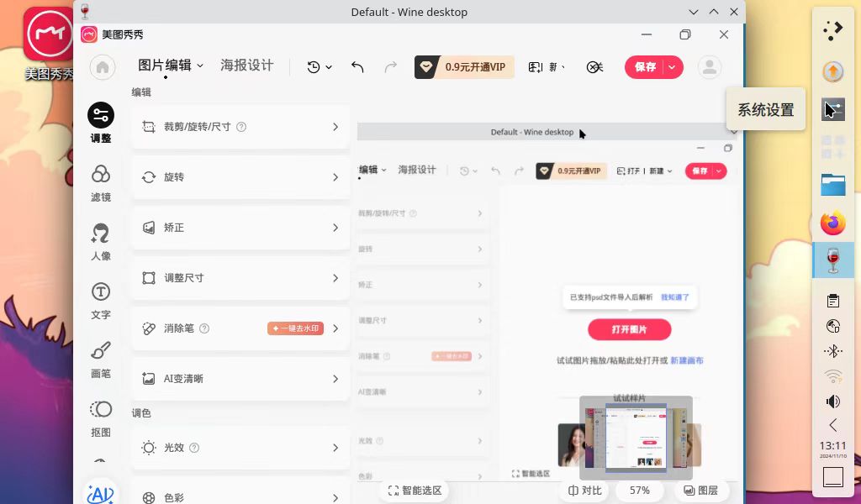
Task: Open the volume speaker tray icon
Action: (x=833, y=402)
